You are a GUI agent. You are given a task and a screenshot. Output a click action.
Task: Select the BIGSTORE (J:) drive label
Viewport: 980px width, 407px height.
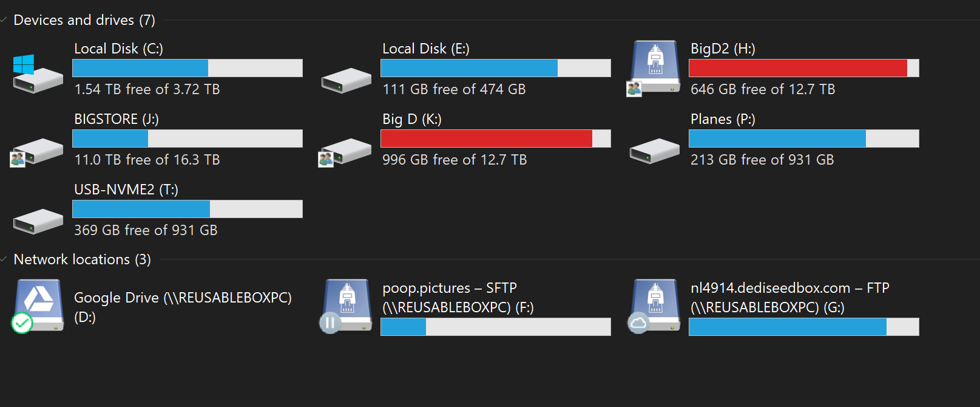(x=117, y=119)
